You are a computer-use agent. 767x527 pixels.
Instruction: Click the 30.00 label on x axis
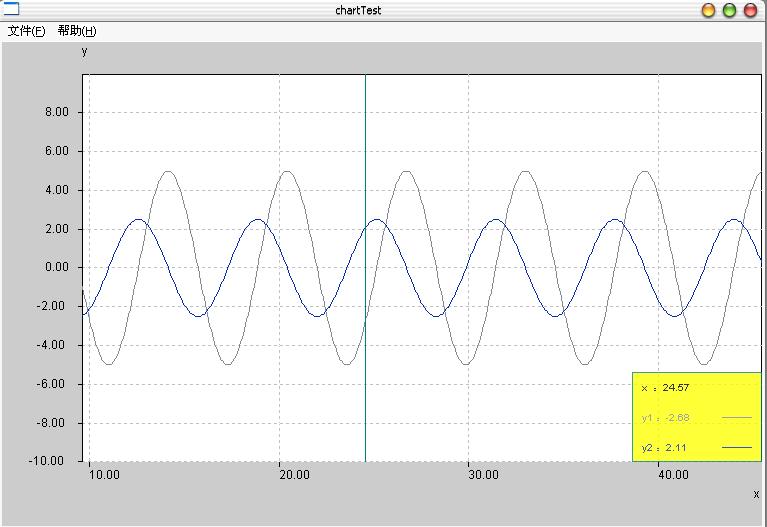tap(483, 475)
